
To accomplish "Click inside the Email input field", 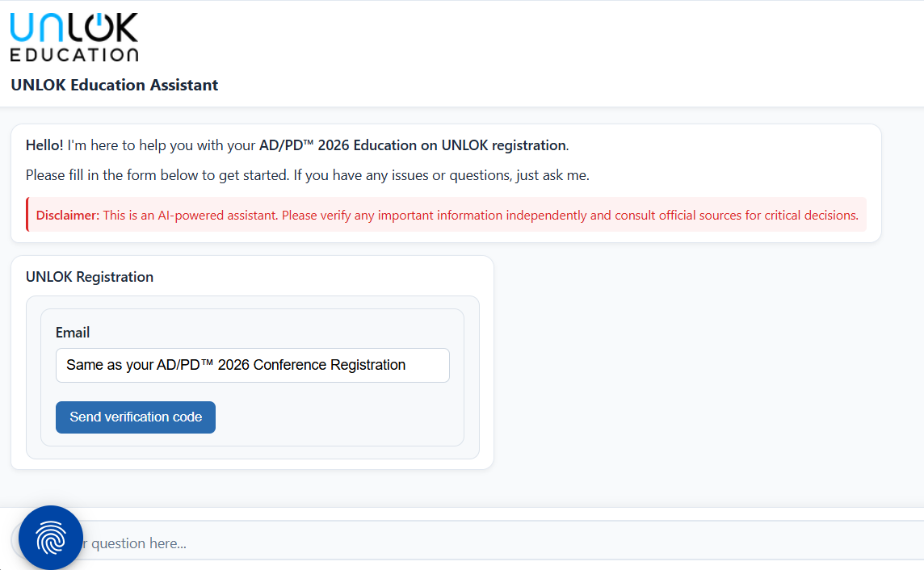I will click(252, 365).
